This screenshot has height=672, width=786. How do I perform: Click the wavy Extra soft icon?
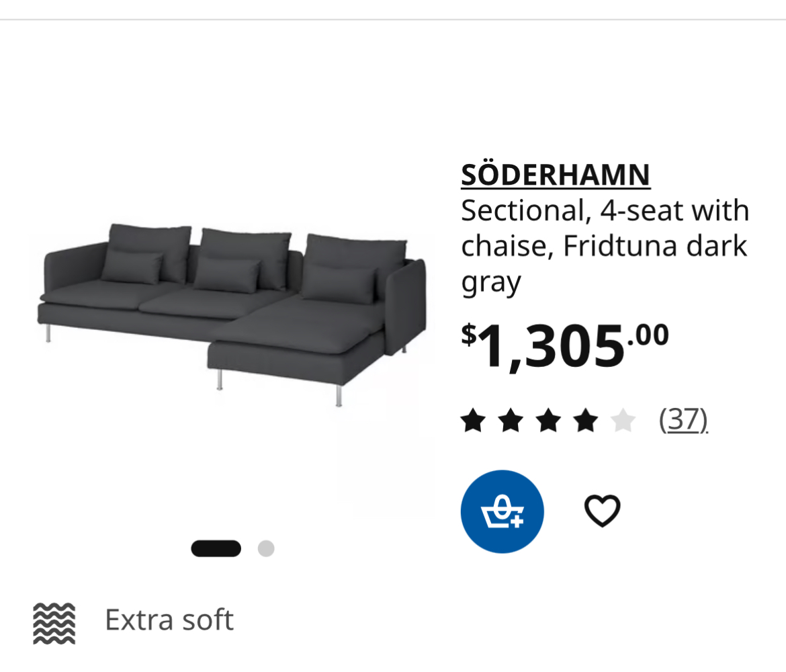(x=54, y=623)
